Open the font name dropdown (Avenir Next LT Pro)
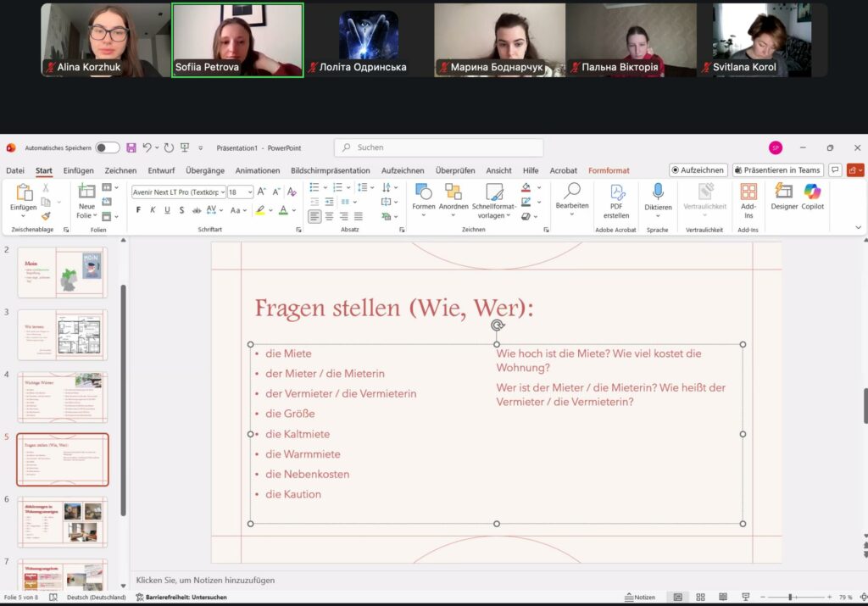The height and width of the screenshot is (606, 868). (179, 192)
